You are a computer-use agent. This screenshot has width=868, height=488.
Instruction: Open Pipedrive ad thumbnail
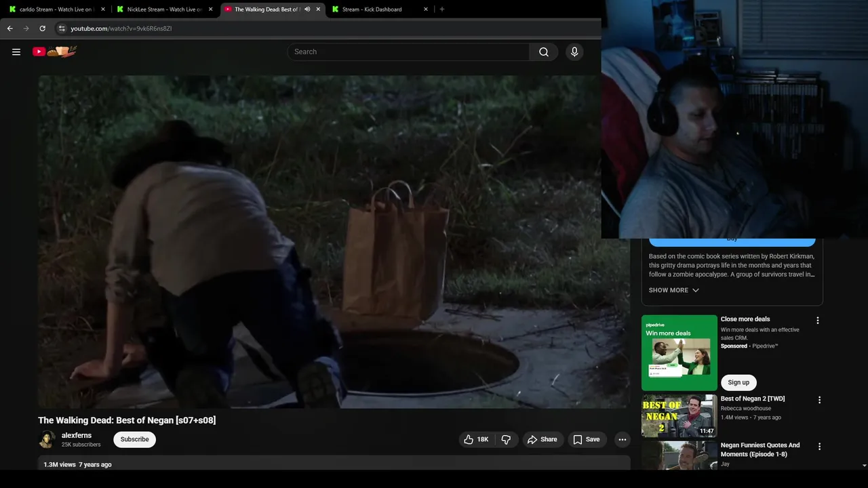point(679,352)
